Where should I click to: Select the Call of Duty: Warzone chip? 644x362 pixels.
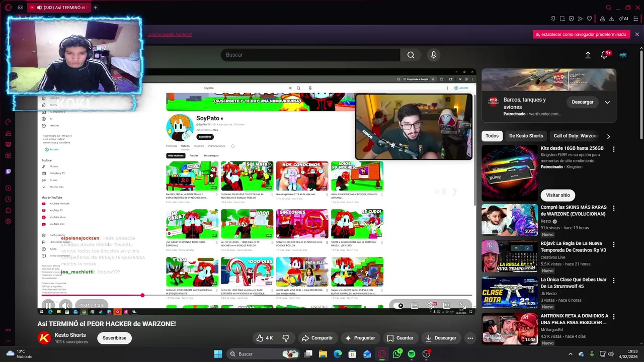pos(575,136)
